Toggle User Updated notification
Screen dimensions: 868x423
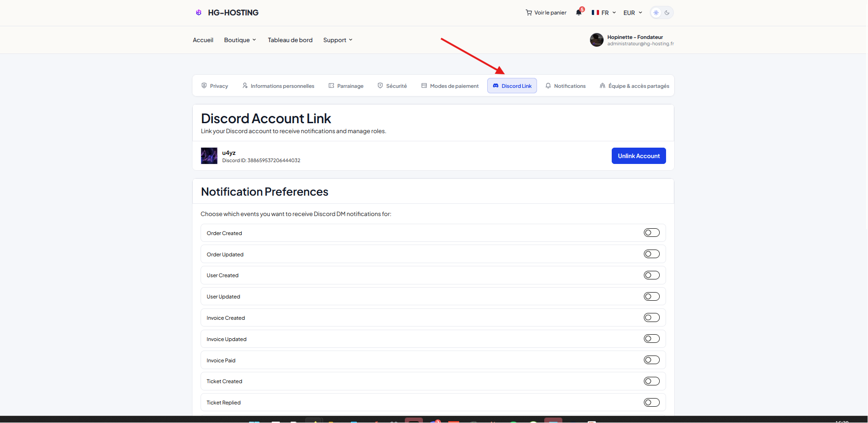point(652,297)
